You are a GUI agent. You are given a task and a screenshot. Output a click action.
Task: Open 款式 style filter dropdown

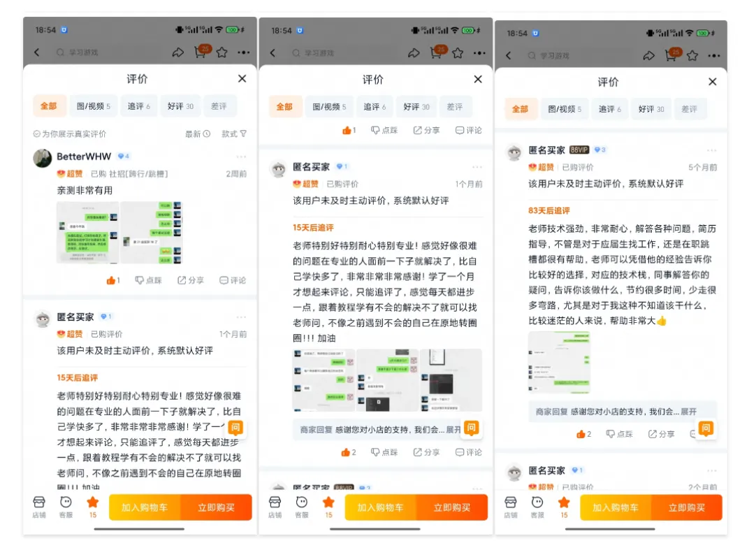[x=234, y=133]
